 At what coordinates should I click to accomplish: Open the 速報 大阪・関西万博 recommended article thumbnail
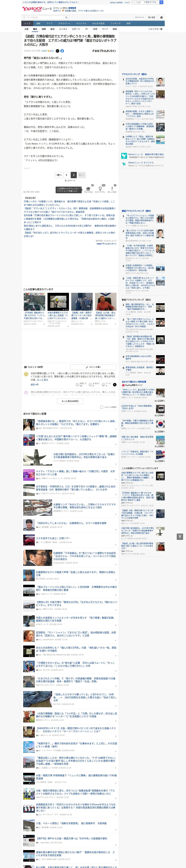(82, 302)
